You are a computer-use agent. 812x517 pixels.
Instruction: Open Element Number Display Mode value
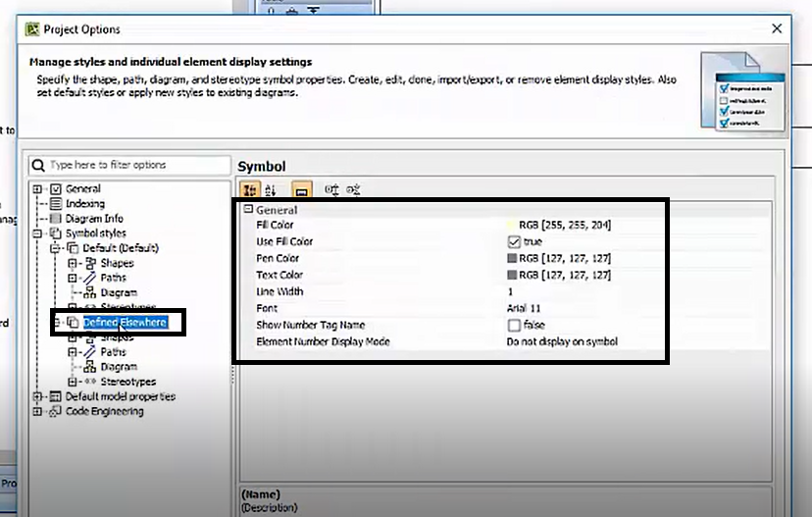point(561,341)
